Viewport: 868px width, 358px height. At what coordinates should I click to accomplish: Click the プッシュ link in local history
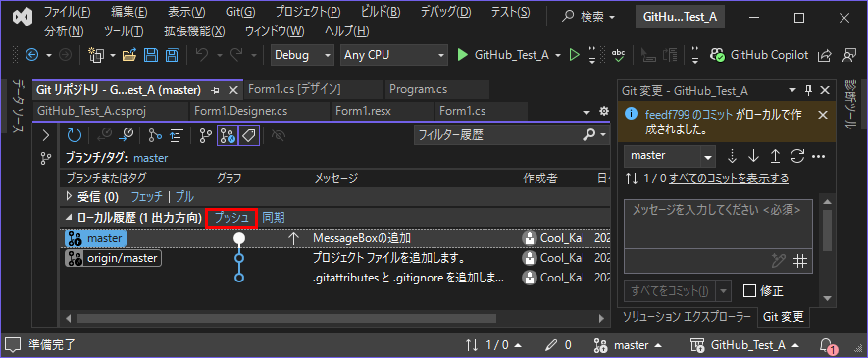(x=230, y=218)
